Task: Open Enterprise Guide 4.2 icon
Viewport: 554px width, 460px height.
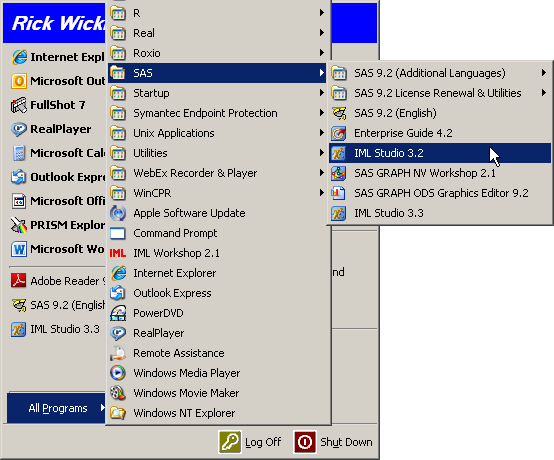Action: point(338,133)
